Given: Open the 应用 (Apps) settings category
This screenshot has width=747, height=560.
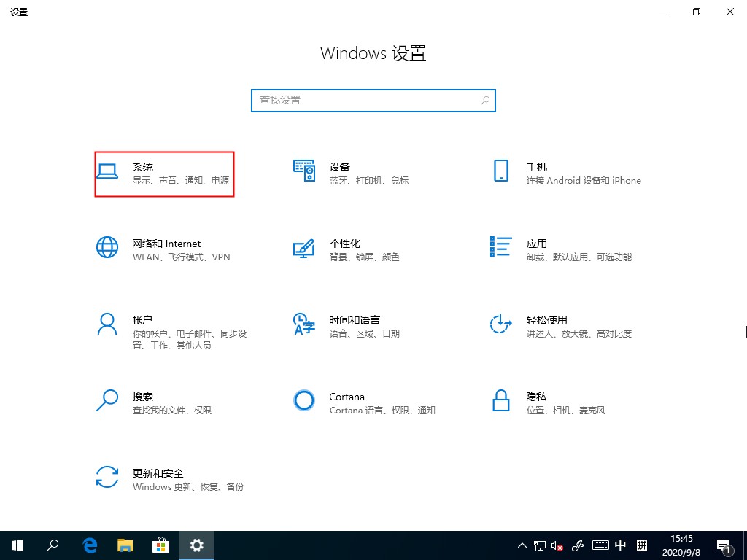Looking at the screenshot, I should click(536, 250).
